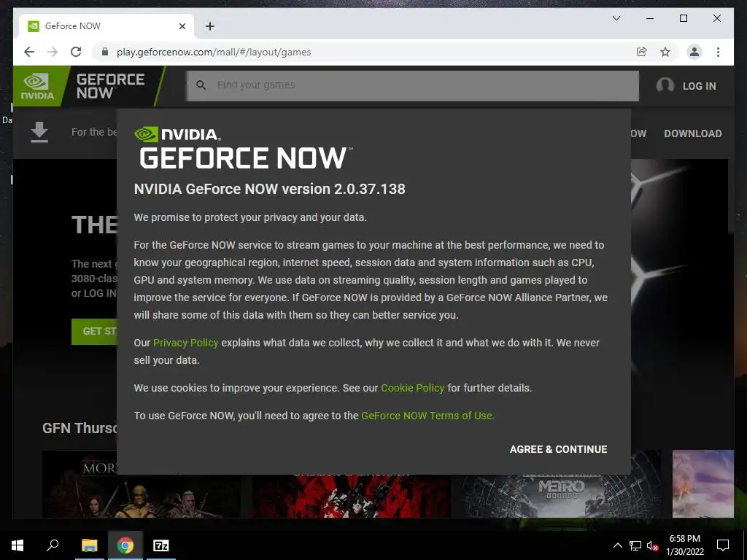Click the user avatar icon beside LOG IN
The image size is (747, 560).
(665, 86)
